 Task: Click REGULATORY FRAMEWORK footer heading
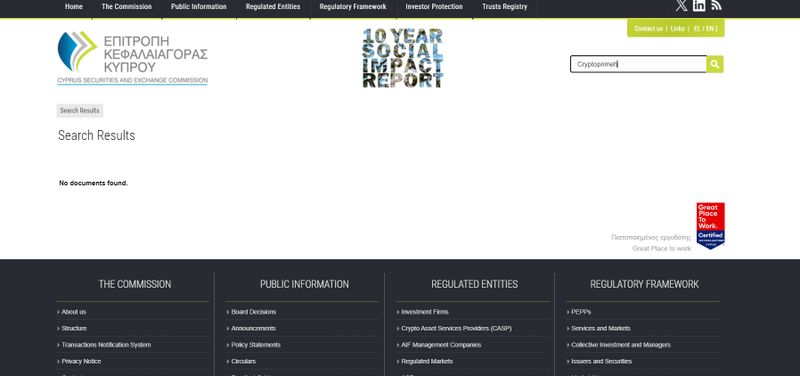[x=644, y=284]
